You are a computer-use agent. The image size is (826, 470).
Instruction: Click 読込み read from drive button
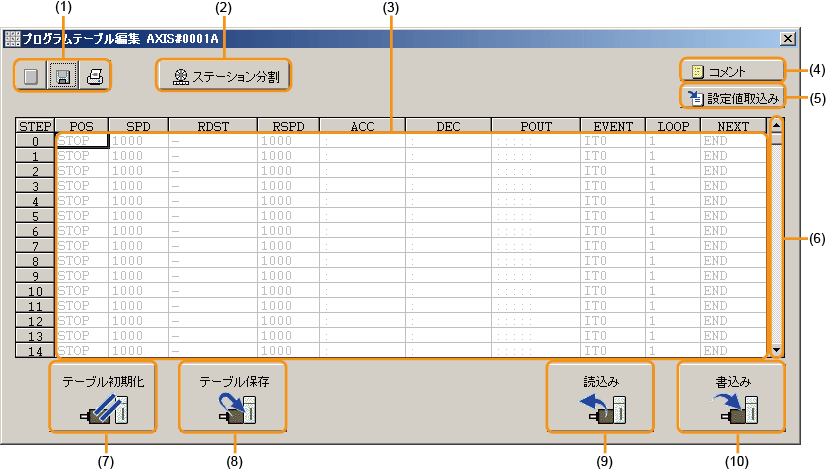point(601,397)
